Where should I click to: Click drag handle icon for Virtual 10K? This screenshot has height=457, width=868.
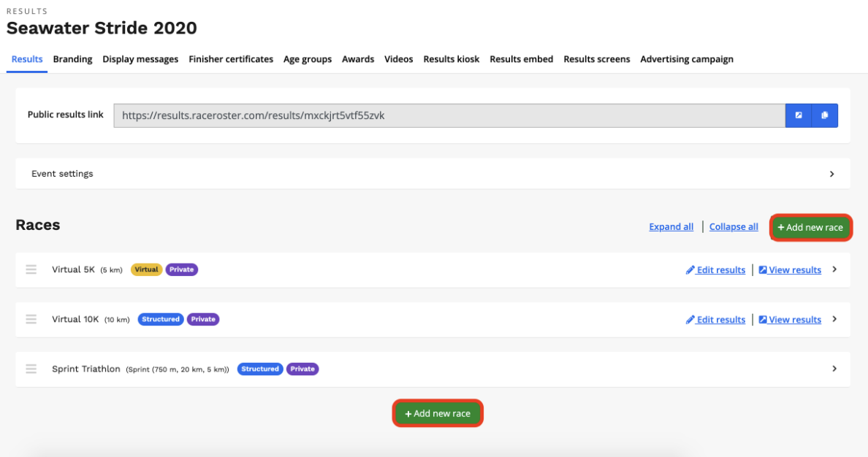coord(31,319)
